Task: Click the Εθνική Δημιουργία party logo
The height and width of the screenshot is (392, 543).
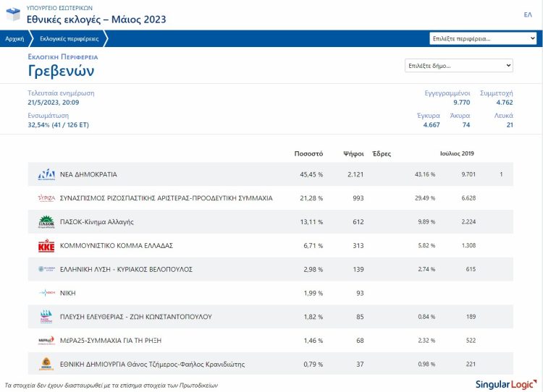Action: tap(46, 364)
